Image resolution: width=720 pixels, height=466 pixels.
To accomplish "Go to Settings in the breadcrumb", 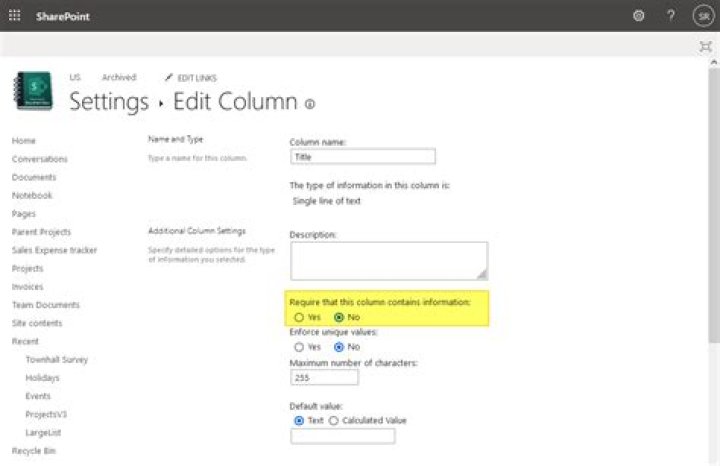I will point(109,101).
